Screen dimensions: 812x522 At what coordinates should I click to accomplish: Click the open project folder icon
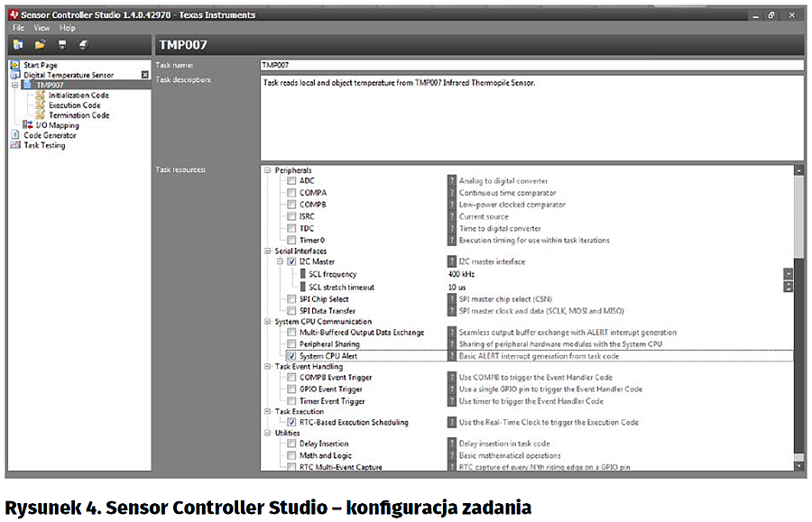click(40, 44)
